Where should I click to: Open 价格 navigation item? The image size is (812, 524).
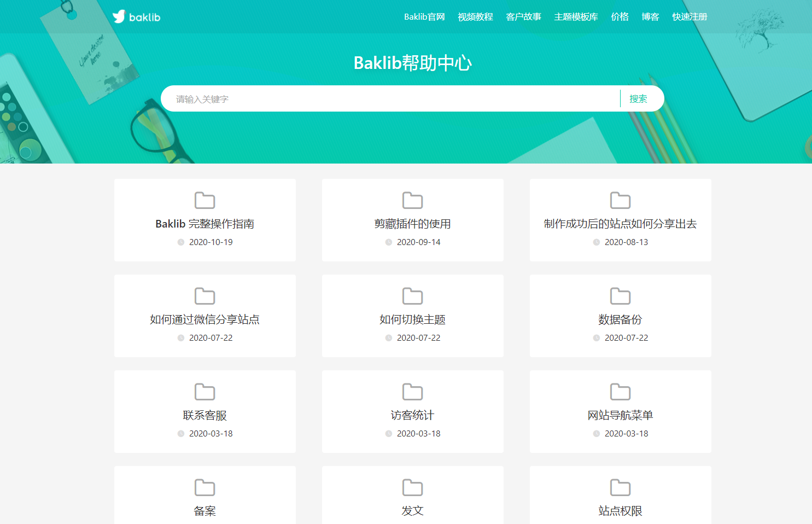(620, 17)
